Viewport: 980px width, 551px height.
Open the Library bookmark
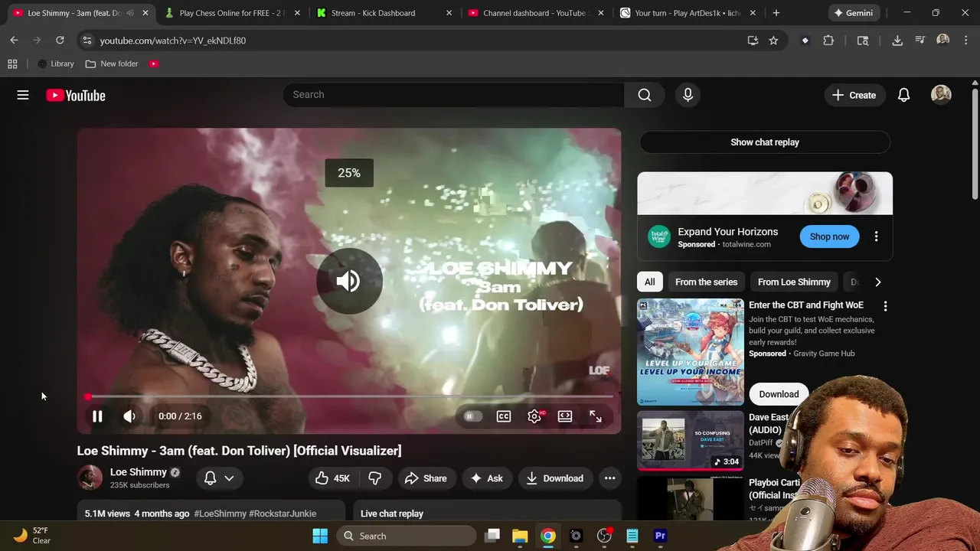[x=55, y=64]
